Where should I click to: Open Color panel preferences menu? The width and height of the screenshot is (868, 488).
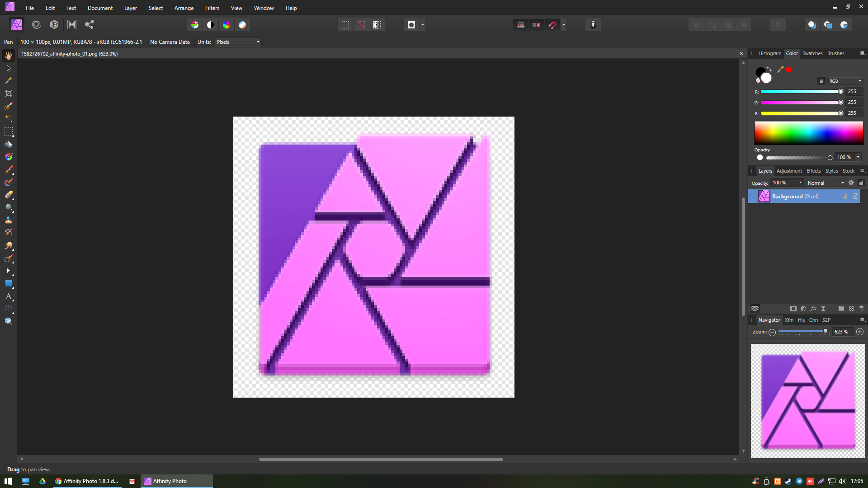click(x=862, y=53)
